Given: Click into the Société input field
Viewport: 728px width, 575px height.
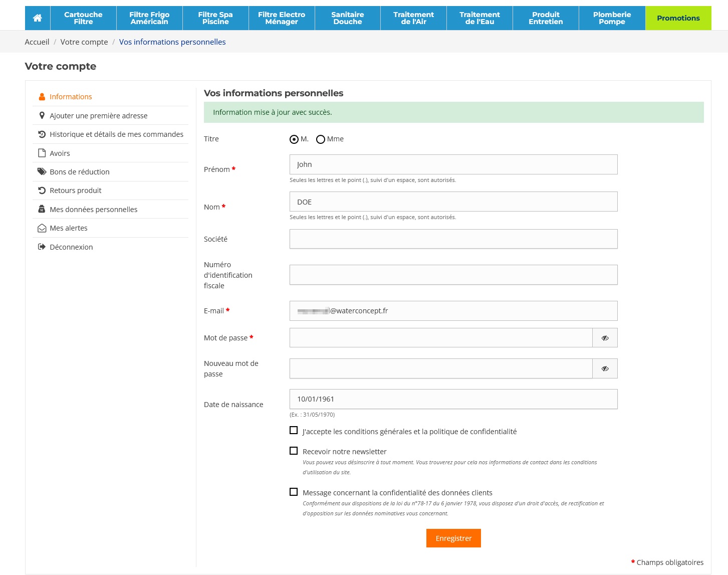Looking at the screenshot, I should click(453, 239).
